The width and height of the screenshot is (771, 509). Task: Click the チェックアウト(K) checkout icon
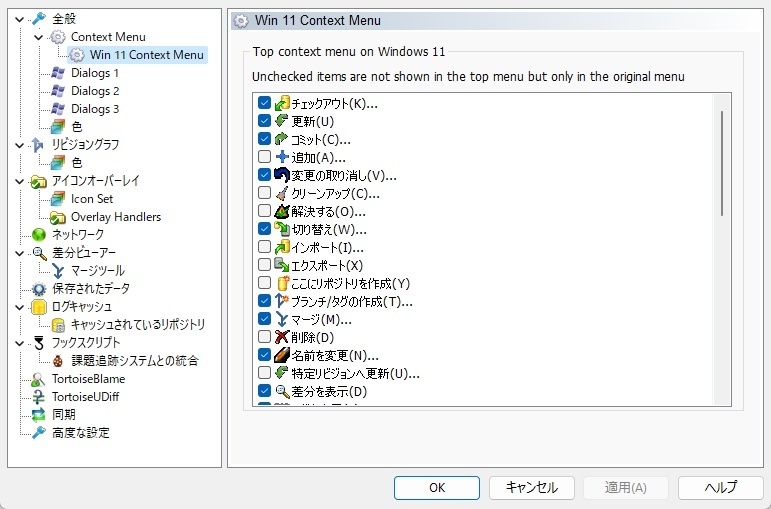click(x=282, y=103)
